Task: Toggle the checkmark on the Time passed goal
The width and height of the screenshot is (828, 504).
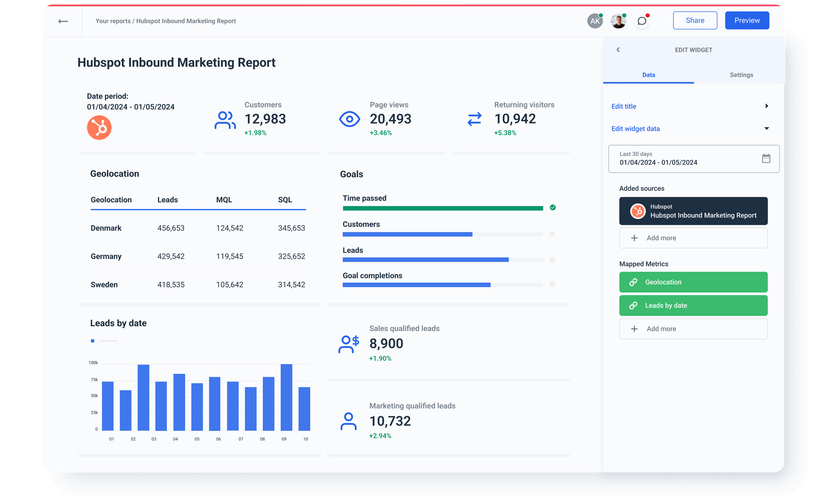Action: [x=553, y=208]
